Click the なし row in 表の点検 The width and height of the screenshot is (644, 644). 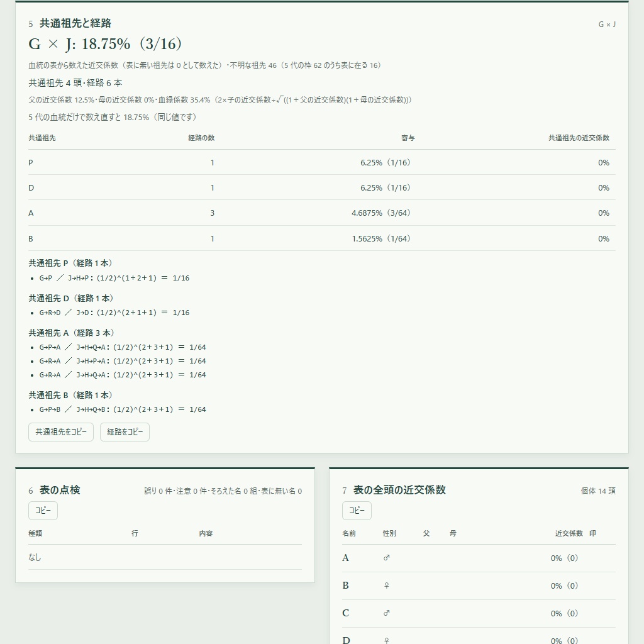pos(165,557)
